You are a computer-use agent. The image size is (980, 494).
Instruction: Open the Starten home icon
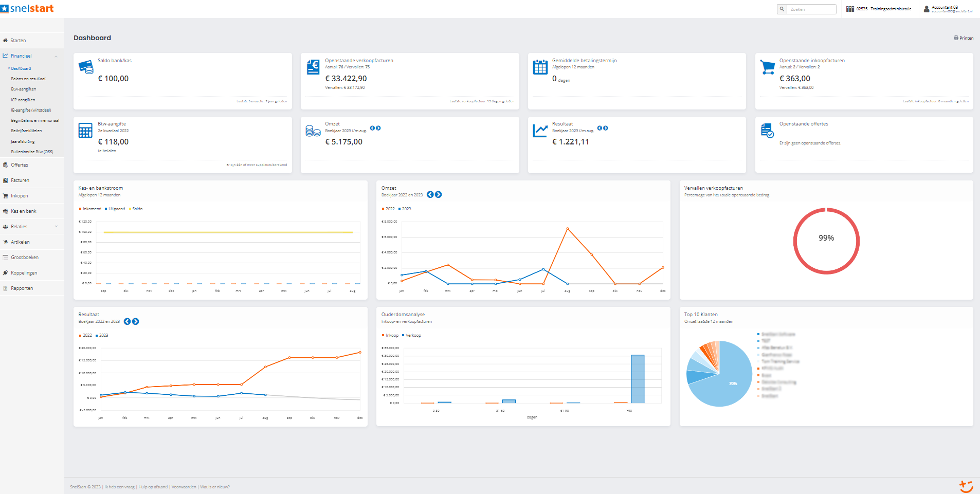click(5, 40)
